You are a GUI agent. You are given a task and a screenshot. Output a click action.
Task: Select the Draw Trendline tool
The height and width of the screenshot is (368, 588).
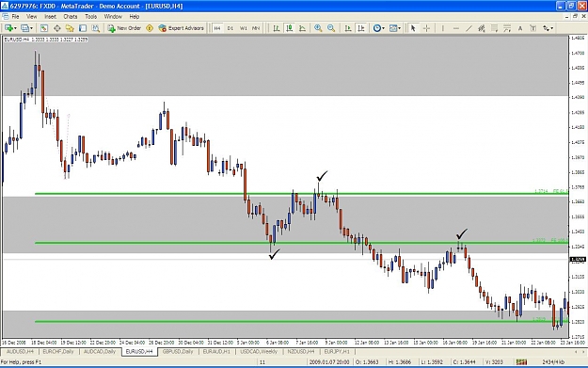point(469,28)
